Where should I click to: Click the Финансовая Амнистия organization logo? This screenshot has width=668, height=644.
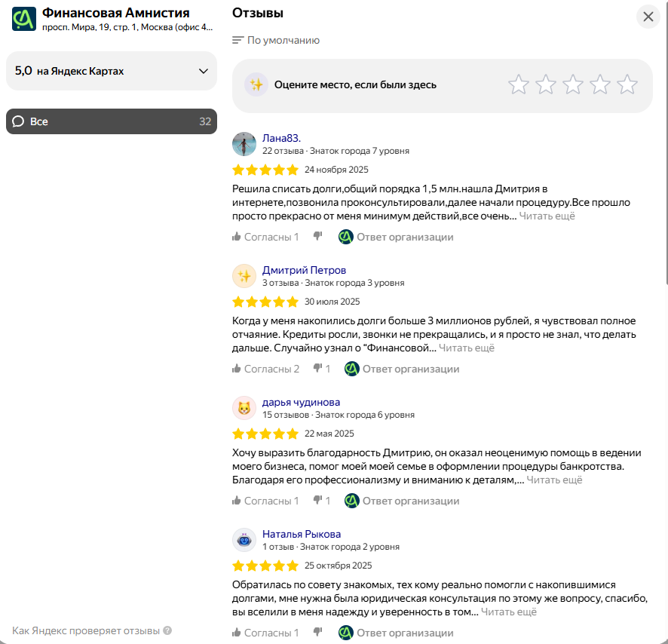point(24,19)
